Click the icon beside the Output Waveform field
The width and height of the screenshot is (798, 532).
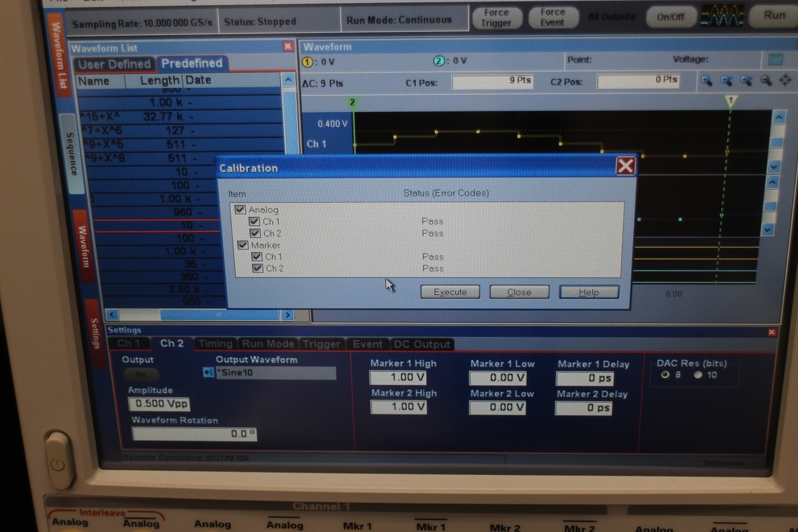point(208,372)
